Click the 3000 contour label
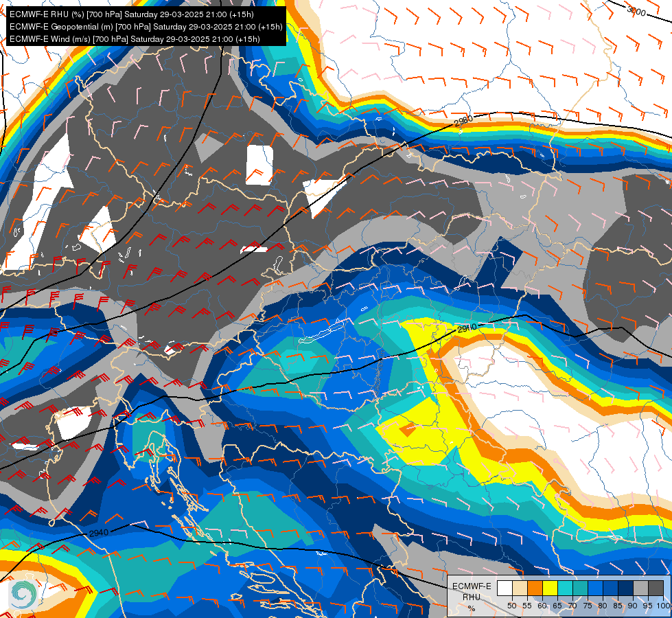 636,11
